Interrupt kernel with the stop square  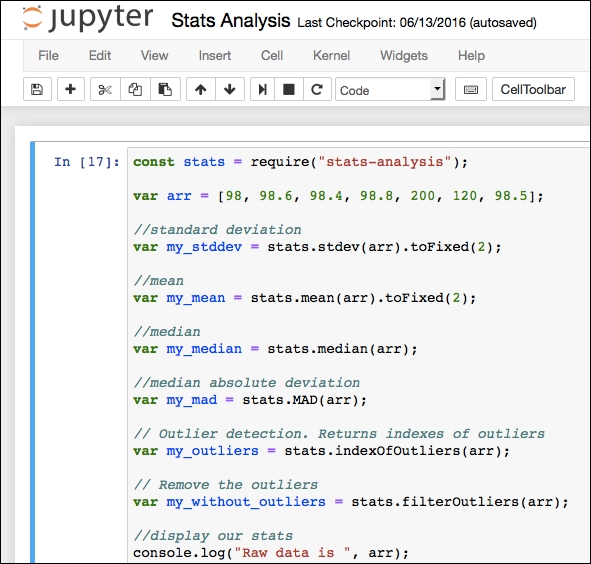click(x=289, y=89)
